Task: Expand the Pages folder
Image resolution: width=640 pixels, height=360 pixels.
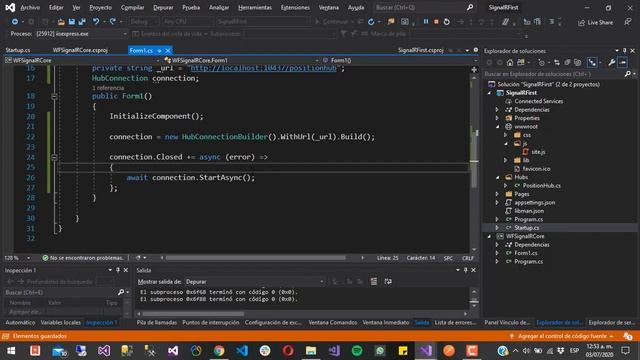Action: [x=497, y=194]
